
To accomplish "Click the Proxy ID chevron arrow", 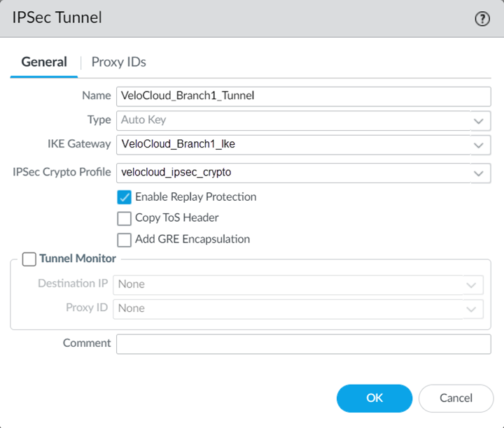I will 471,308.
